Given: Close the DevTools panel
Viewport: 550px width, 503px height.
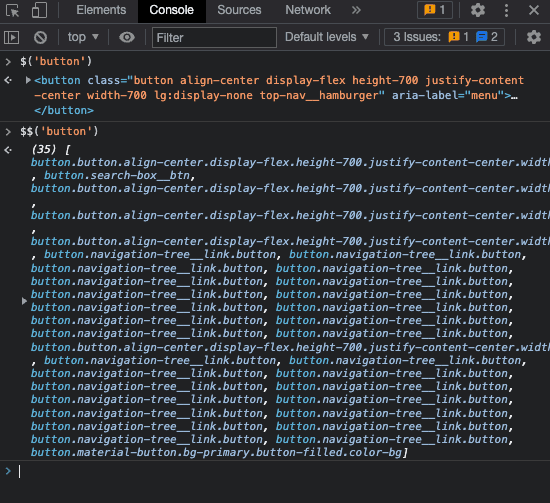Looking at the screenshot, I should (534, 10).
